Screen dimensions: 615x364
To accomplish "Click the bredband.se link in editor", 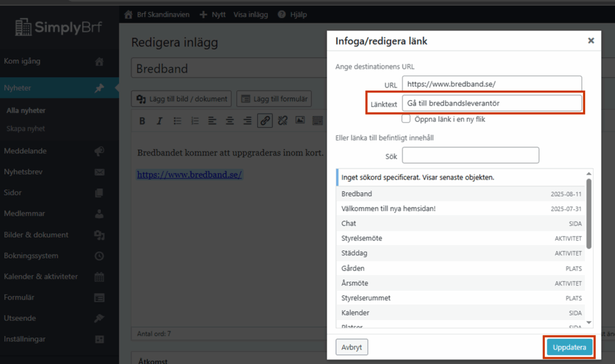I will 189,175.
